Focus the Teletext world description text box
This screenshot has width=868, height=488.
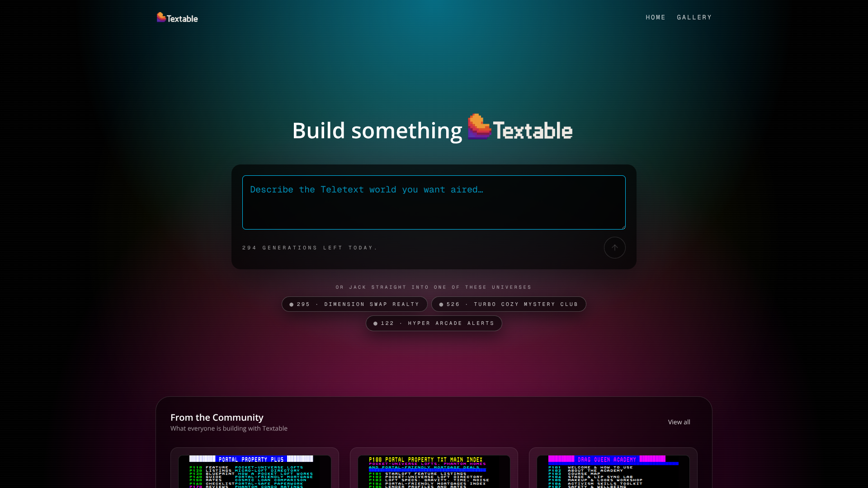coord(434,202)
